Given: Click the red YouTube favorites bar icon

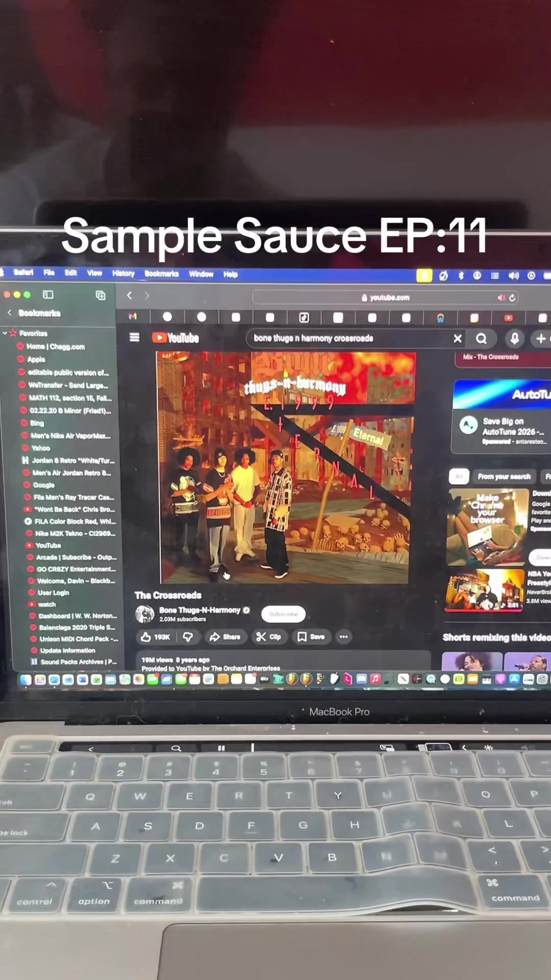Looking at the screenshot, I should coord(508,318).
